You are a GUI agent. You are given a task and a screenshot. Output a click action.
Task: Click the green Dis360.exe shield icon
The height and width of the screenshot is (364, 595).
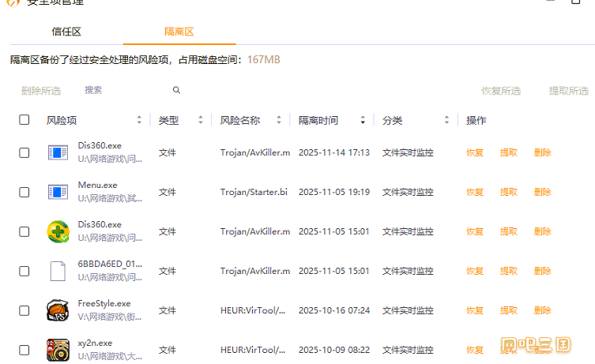58,231
